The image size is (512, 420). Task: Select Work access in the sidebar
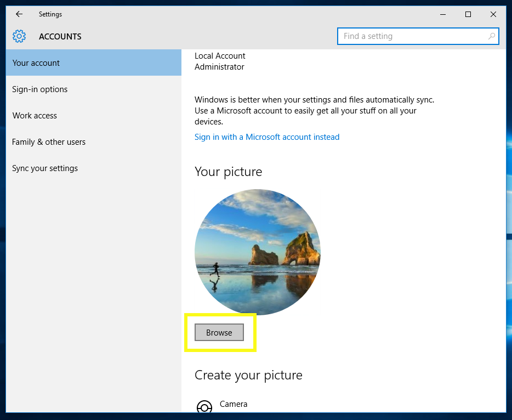coord(35,115)
